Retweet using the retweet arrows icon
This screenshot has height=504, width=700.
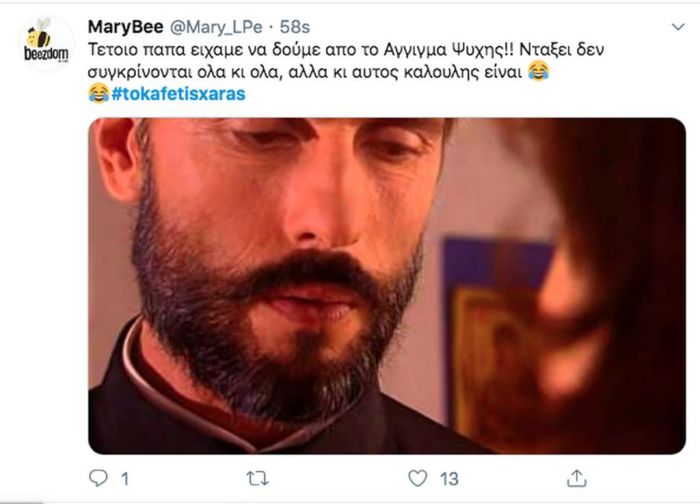258,479
